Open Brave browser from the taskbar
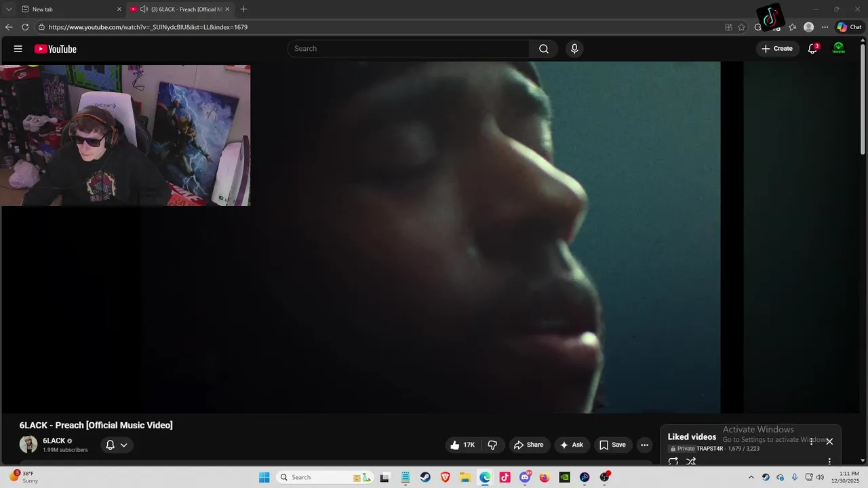The height and width of the screenshot is (488, 868). click(x=445, y=477)
